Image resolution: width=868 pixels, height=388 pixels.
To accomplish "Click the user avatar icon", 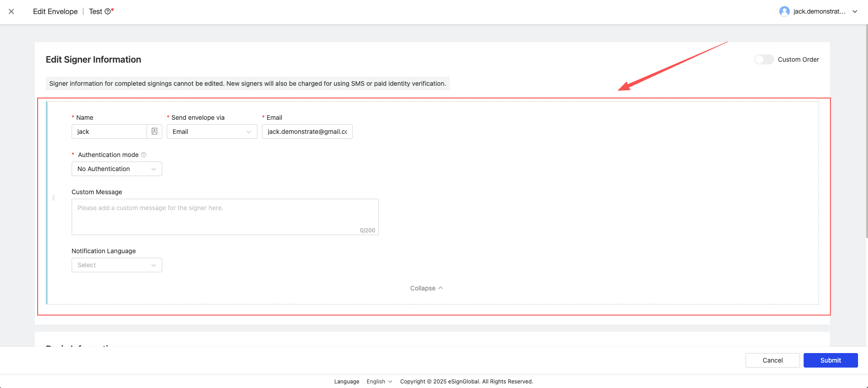I will [784, 11].
